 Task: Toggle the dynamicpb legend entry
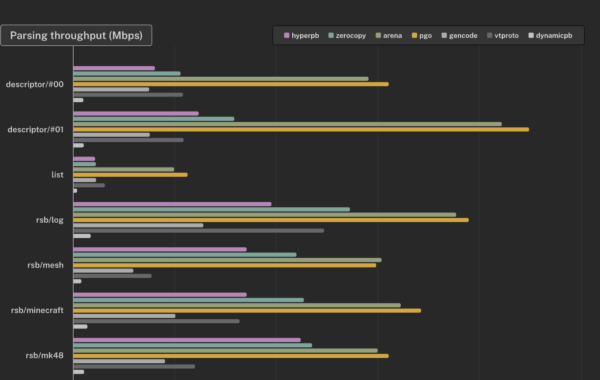[550, 36]
